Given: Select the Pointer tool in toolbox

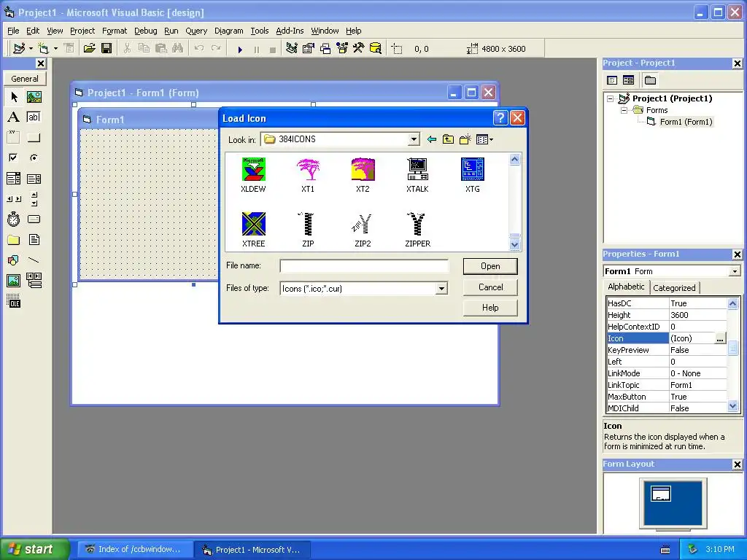Looking at the screenshot, I should pyautogui.click(x=14, y=97).
